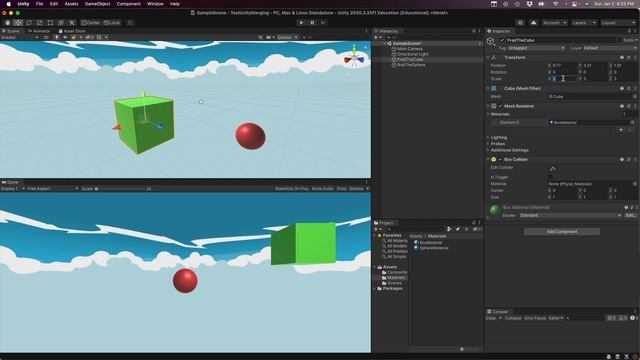Viewport: 640px width, 360px height.
Task: Open the Component menu
Action: 129,4
